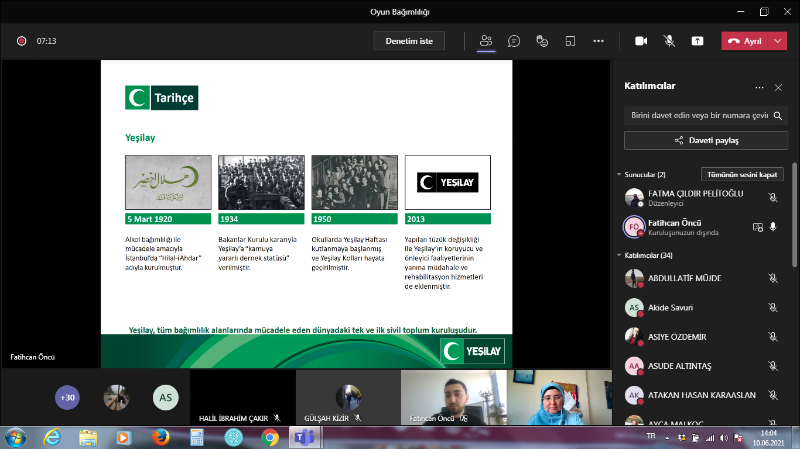800x449 pixels.
Task: Collapse the Sunucular section
Action: click(619, 174)
